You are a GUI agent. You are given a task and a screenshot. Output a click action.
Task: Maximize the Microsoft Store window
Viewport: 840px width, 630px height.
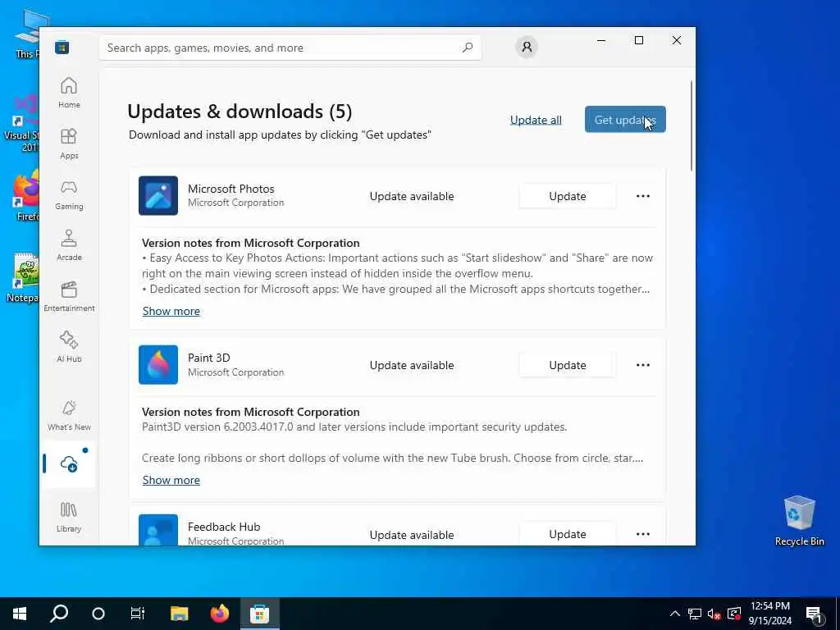(638, 41)
